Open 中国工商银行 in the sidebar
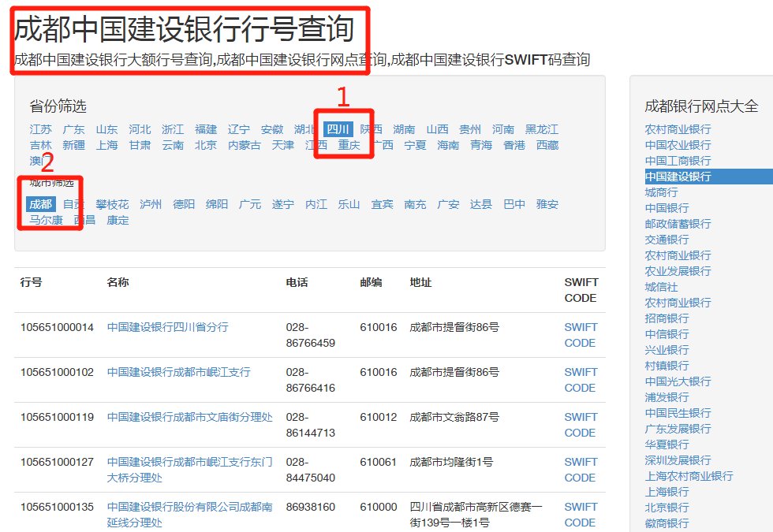773x532 pixels. [678, 161]
